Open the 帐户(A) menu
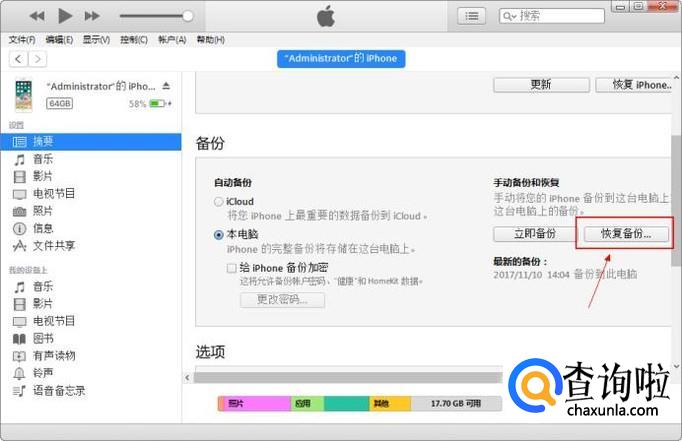 tap(172, 40)
